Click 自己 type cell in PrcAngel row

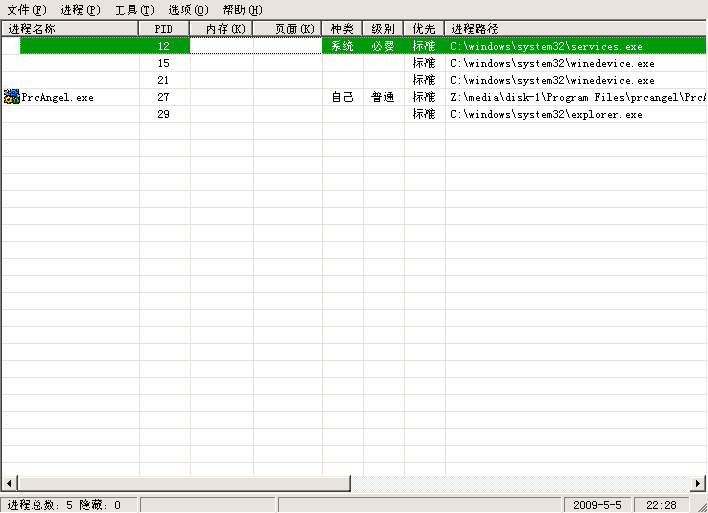[342, 97]
